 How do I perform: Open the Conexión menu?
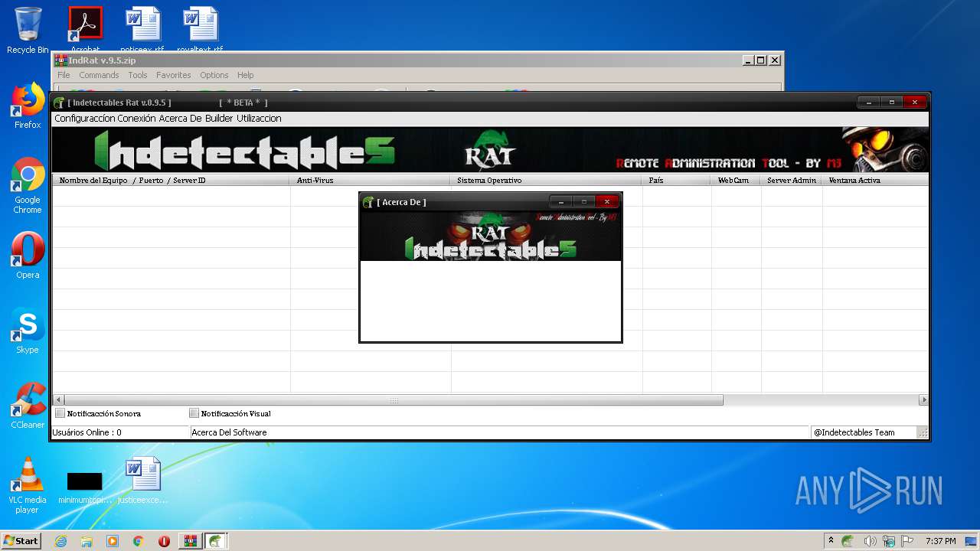tap(137, 119)
